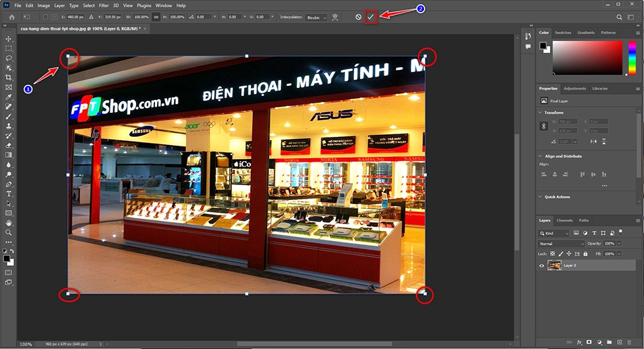Viewport: 644px width, 349px height.
Task: Open the layer filter Kind dropdown
Action: [x=553, y=233]
